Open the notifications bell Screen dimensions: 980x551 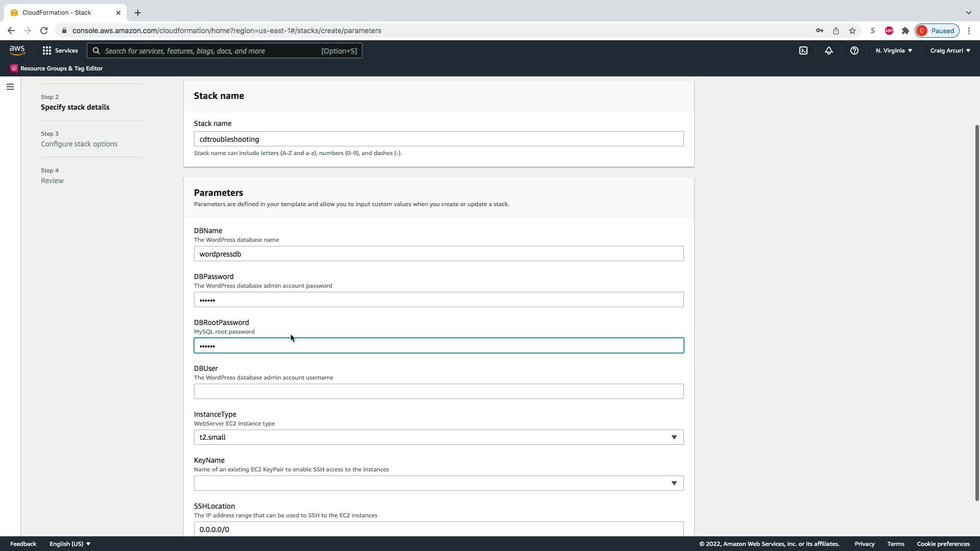click(x=828, y=51)
